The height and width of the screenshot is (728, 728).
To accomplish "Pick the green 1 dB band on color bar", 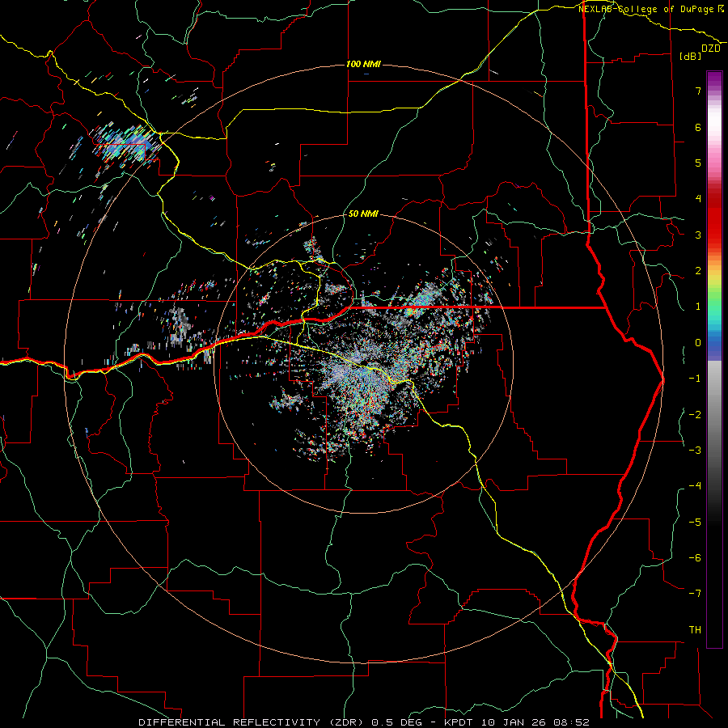I will coord(714,304).
